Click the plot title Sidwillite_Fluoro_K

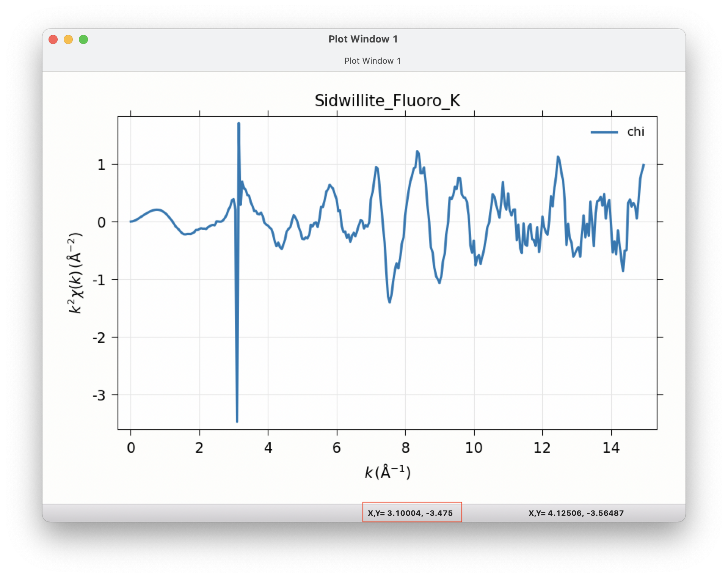pos(388,100)
